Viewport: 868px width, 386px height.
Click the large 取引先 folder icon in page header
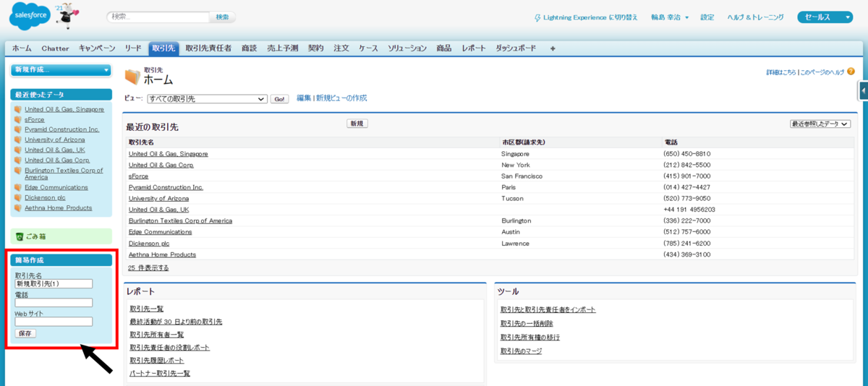(x=132, y=77)
